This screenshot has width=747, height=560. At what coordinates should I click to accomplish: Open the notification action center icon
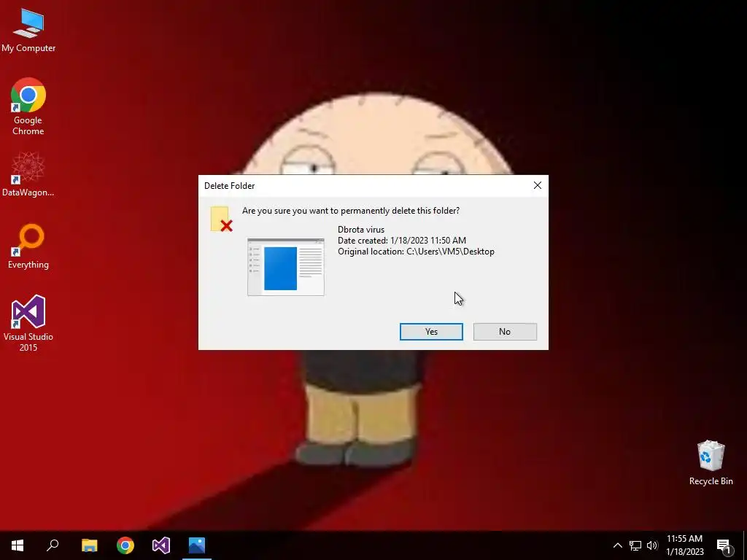coord(724,545)
